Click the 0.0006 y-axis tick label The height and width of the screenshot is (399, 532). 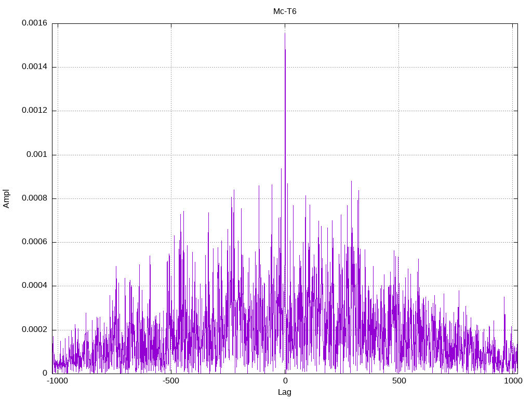[35, 242]
